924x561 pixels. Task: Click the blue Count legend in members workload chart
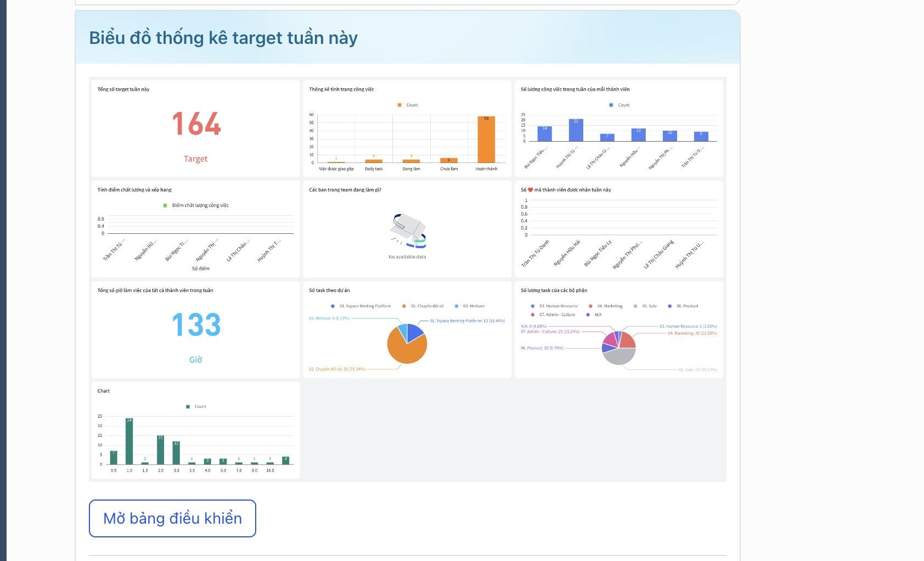619,105
